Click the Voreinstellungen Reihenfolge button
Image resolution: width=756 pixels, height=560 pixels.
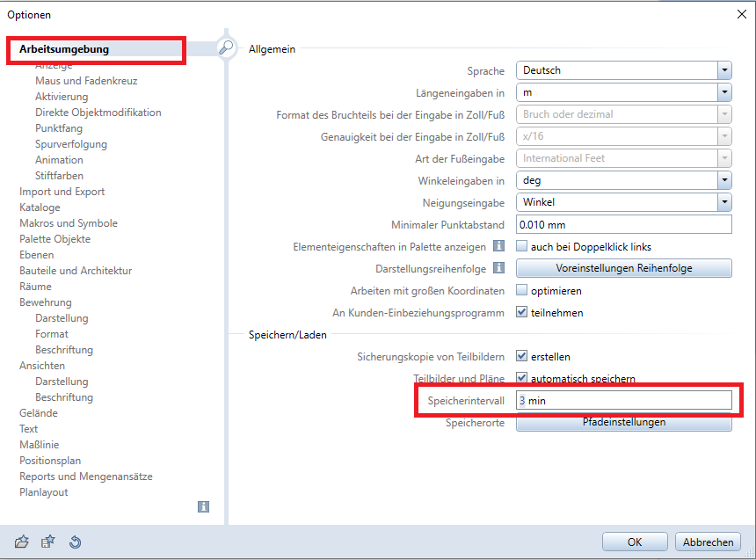(x=623, y=268)
